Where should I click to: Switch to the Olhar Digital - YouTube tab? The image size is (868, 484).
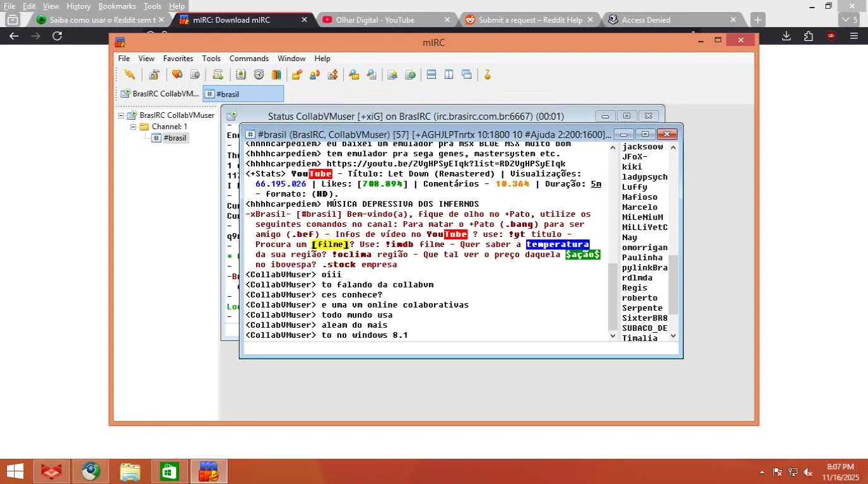point(386,20)
